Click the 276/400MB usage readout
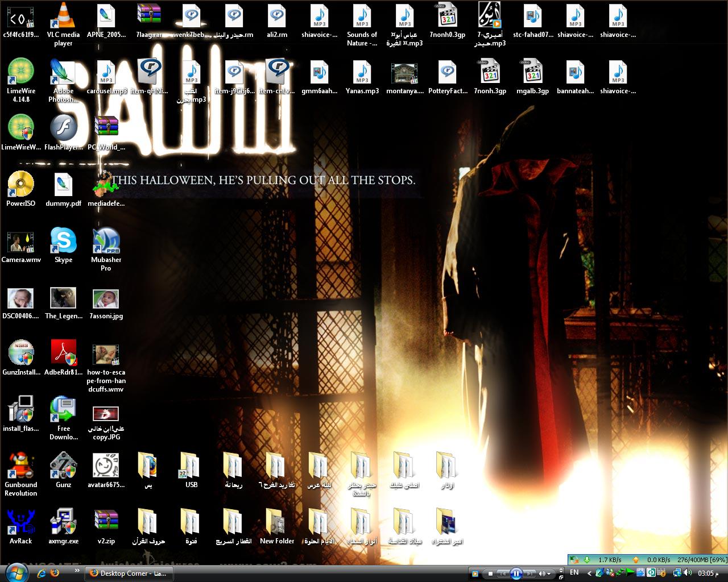 point(702,560)
